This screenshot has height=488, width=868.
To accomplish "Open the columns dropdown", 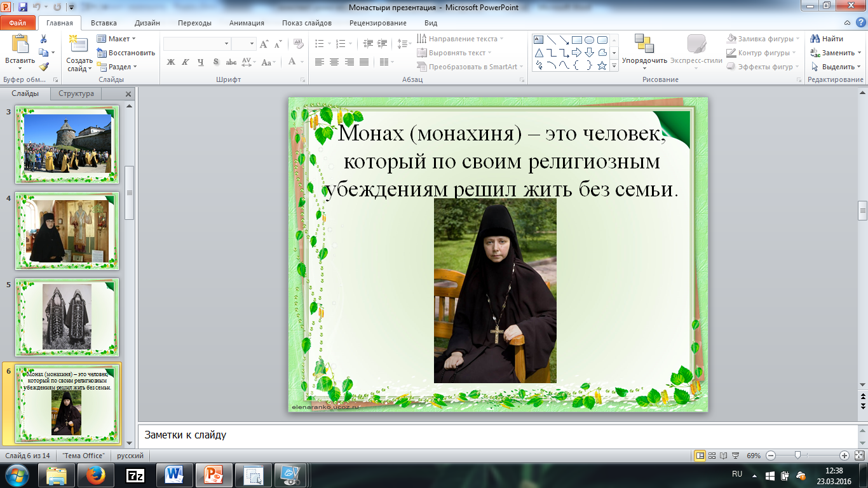I will (x=387, y=62).
